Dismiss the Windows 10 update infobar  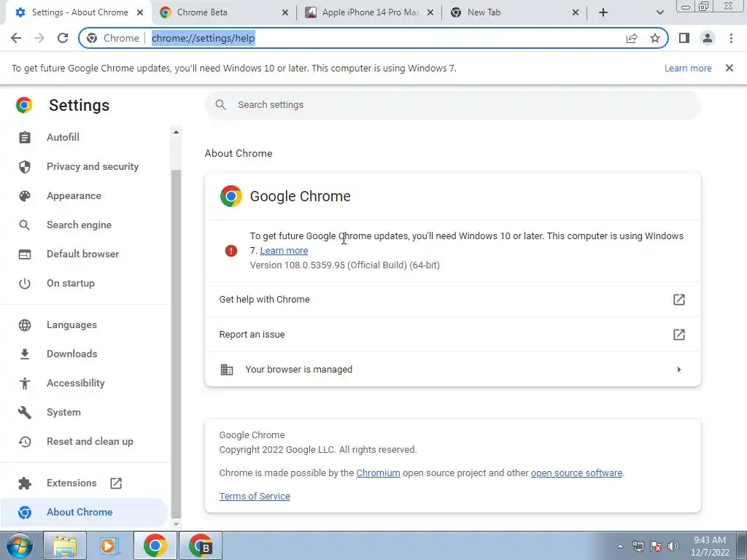pos(729,68)
